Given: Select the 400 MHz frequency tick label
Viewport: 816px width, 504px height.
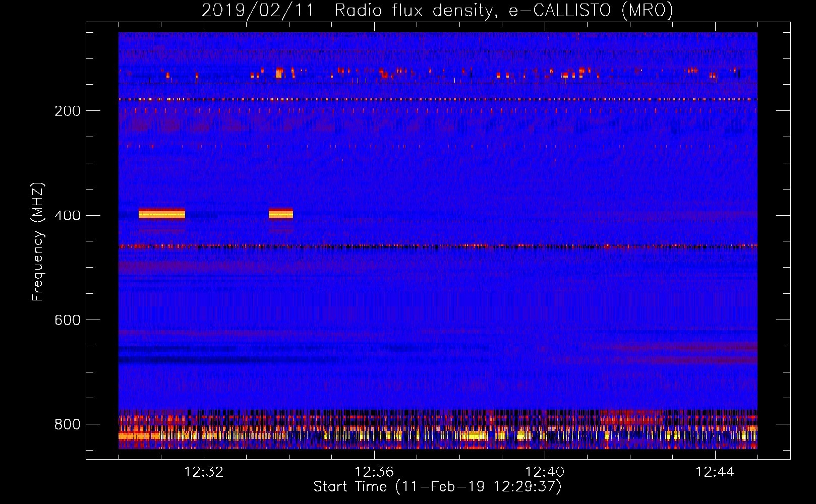Looking at the screenshot, I should click(x=68, y=216).
